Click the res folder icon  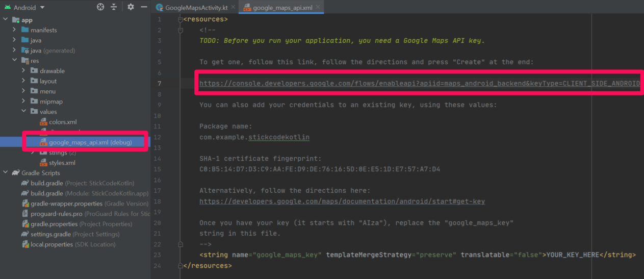(x=25, y=61)
